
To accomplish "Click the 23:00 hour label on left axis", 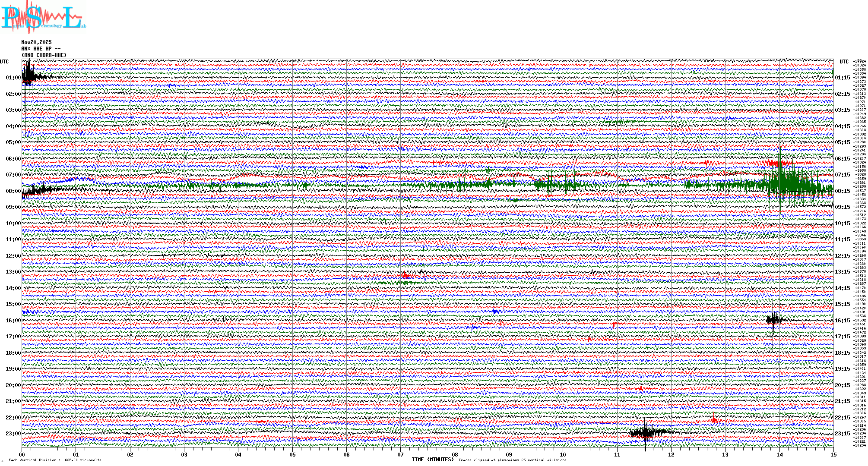I will (x=13, y=434).
